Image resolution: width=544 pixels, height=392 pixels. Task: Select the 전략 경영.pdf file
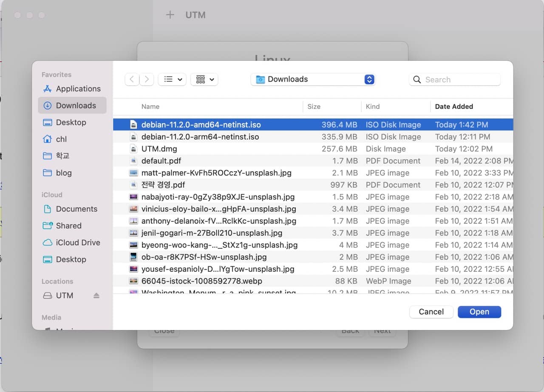click(313, 185)
